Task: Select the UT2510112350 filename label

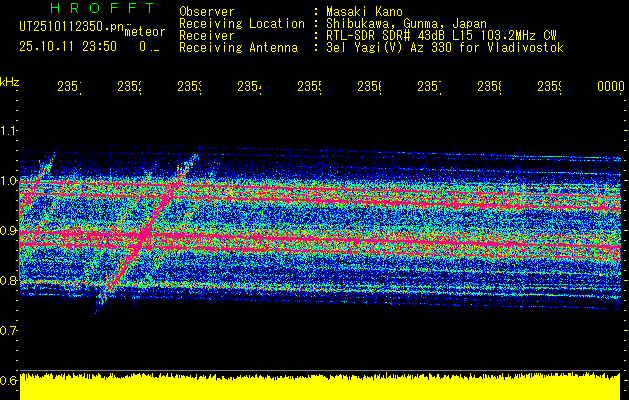Action: pyautogui.click(x=72, y=26)
